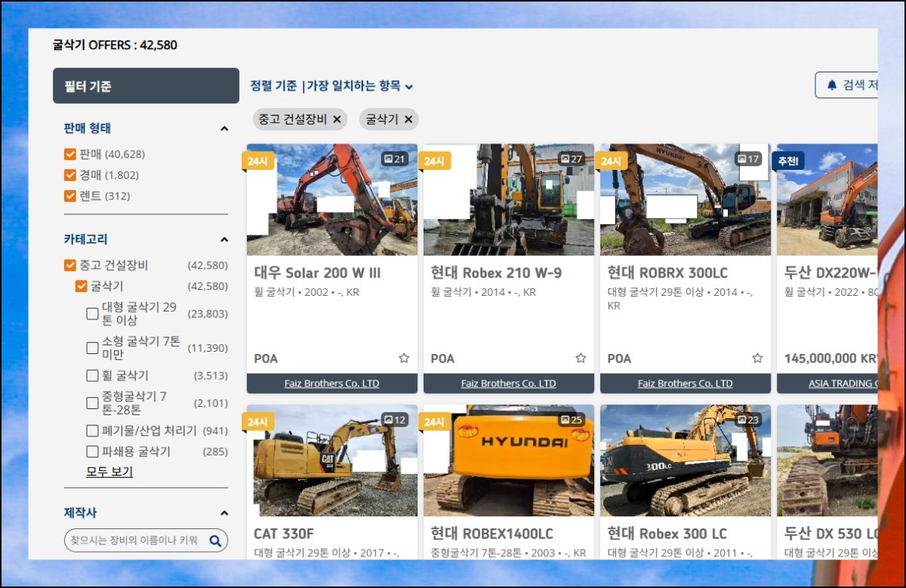Open photo count badge 25 on ROBEX1400LC
906x588 pixels.
[572, 420]
